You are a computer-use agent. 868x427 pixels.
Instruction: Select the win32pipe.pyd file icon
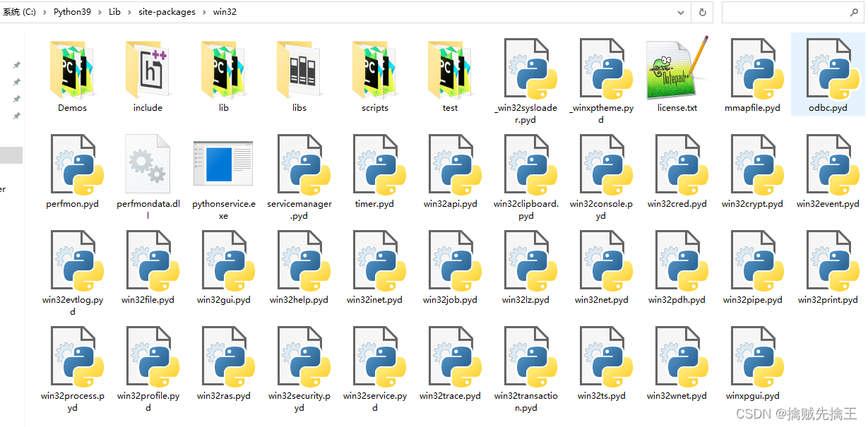pyautogui.click(x=758, y=261)
